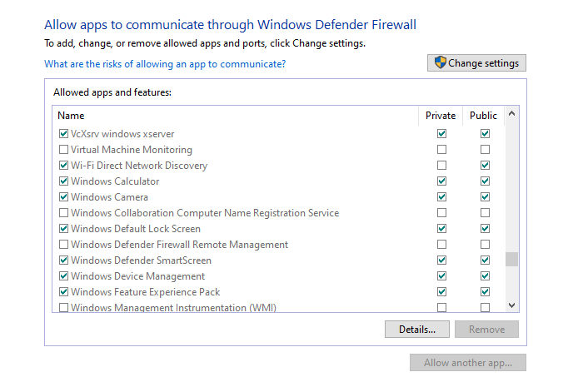588x377 pixels.
Task: Toggle Private checkbox for Windows Device Management
Action: (x=441, y=276)
